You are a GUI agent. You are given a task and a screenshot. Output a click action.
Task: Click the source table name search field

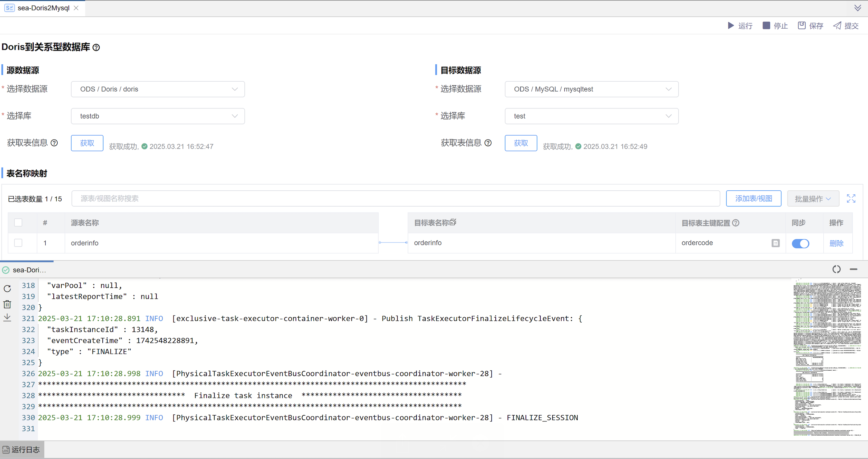pyautogui.click(x=395, y=198)
